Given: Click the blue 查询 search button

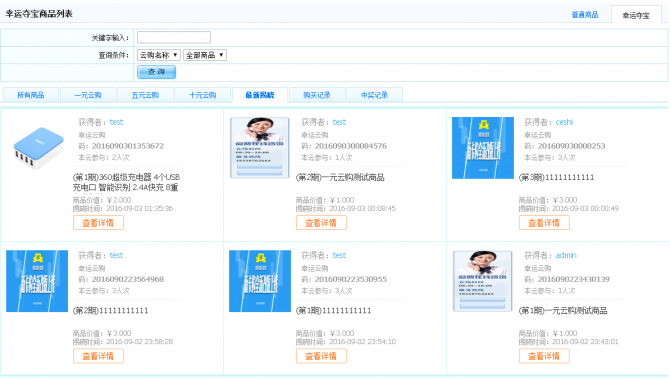Looking at the screenshot, I should (156, 72).
